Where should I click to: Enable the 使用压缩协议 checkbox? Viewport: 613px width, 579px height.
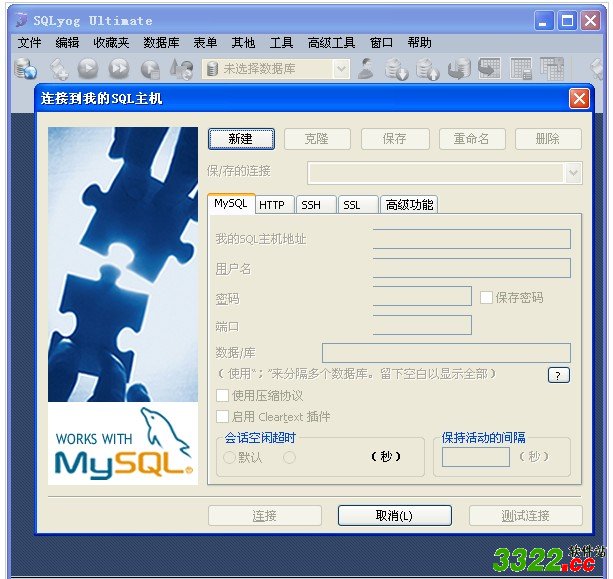pos(223,396)
